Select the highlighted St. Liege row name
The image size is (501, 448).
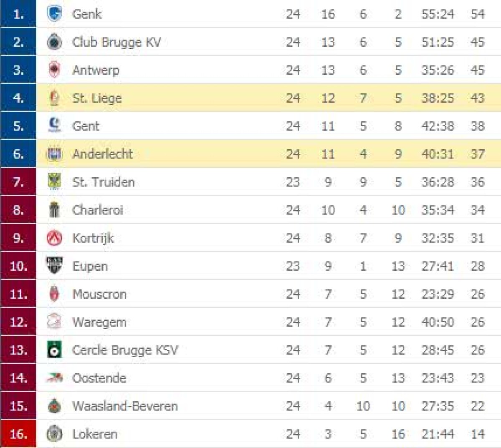point(97,98)
